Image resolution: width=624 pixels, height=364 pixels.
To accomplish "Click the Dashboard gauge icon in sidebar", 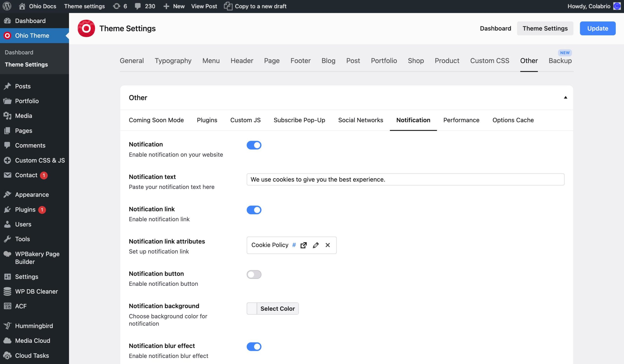I will tap(7, 21).
